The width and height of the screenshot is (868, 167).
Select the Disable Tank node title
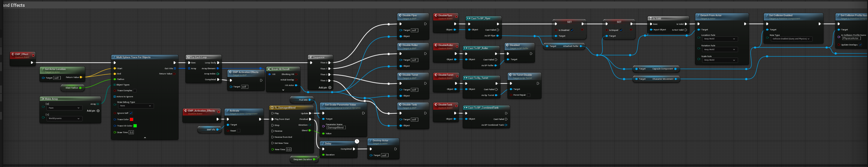pyautogui.click(x=410, y=105)
